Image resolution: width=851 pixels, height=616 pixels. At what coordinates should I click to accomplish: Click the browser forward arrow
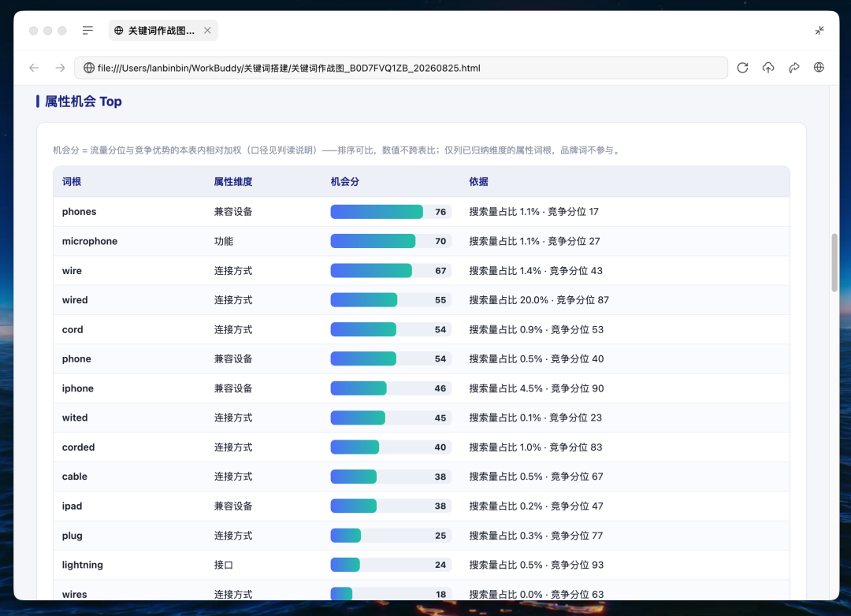click(x=60, y=68)
